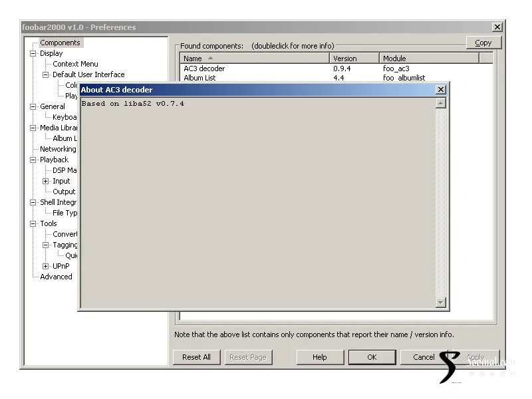The image size is (532, 399).
Task: Sort components by Version column
Action: coord(354,59)
